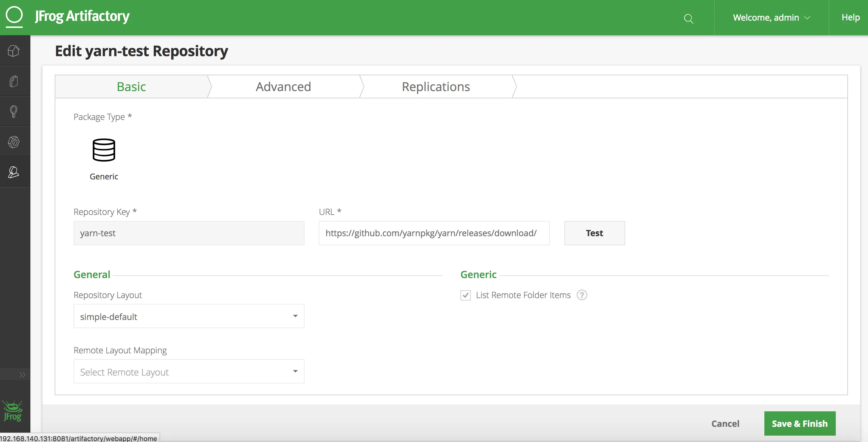Click the Test URL button

594,233
